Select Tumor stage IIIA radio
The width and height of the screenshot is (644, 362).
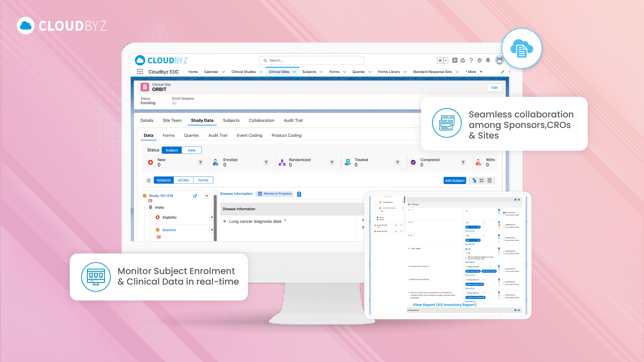click(x=466, y=249)
